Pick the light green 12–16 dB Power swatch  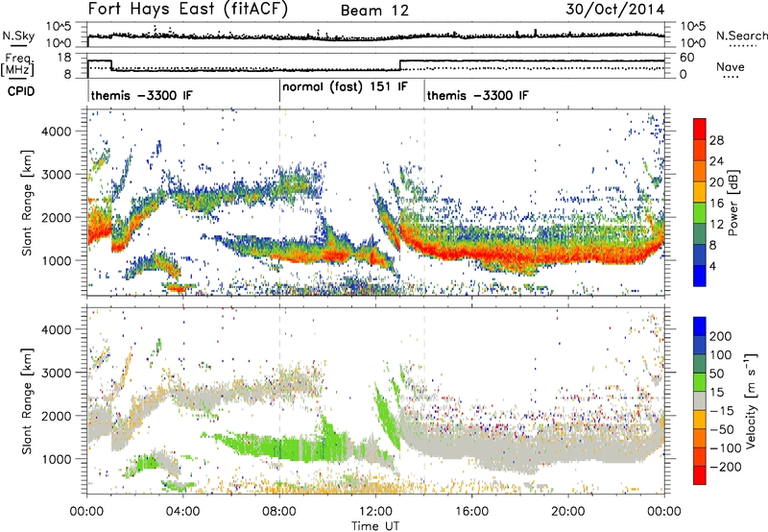tap(700, 213)
